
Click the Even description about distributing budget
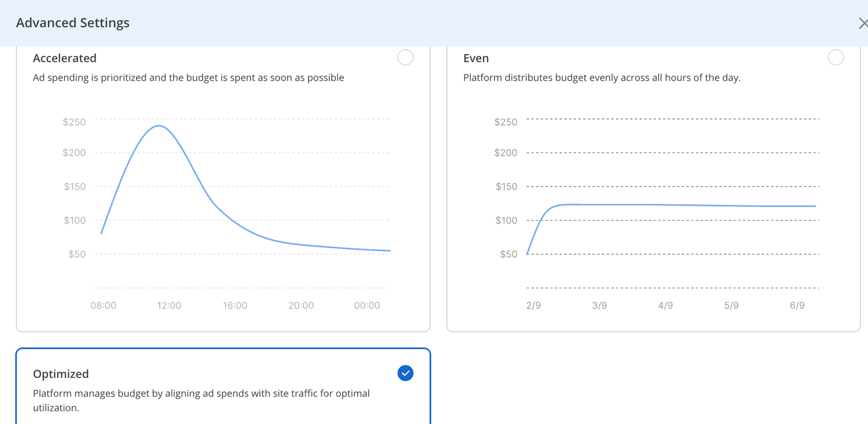pyautogui.click(x=602, y=78)
